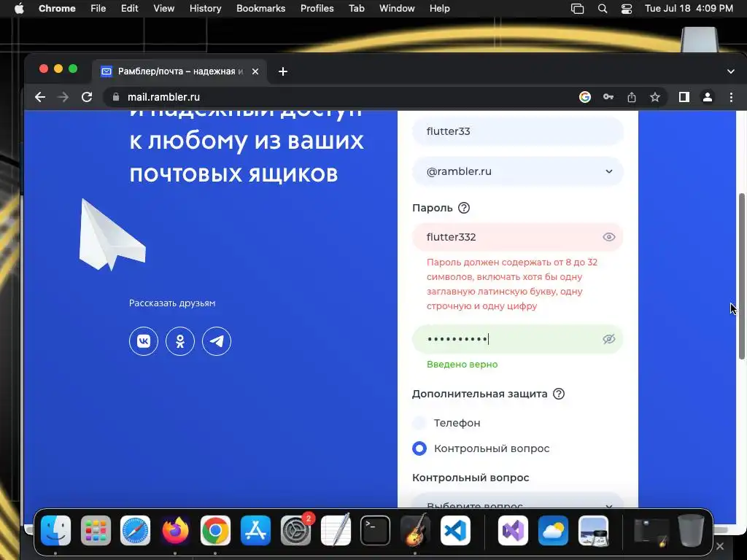Open the Tab menu
The image size is (747, 560).
coord(356,9)
